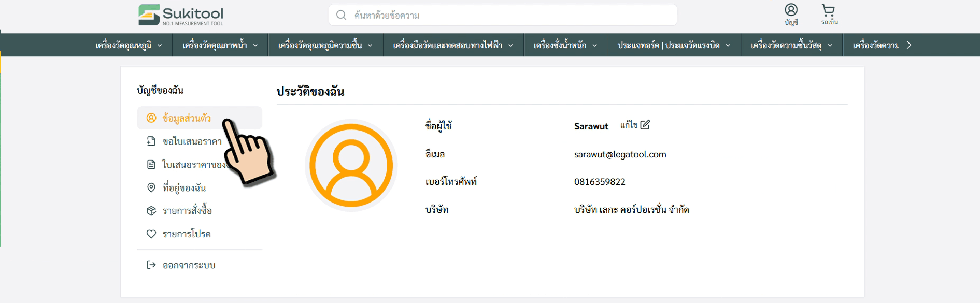Select the username text Sarawut

tap(591, 126)
